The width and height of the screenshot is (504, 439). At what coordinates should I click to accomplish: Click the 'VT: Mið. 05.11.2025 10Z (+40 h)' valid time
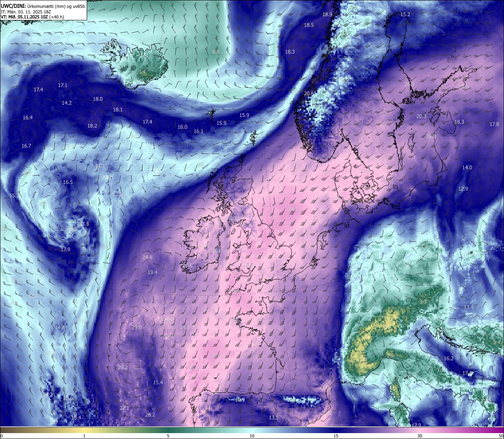coord(32,17)
